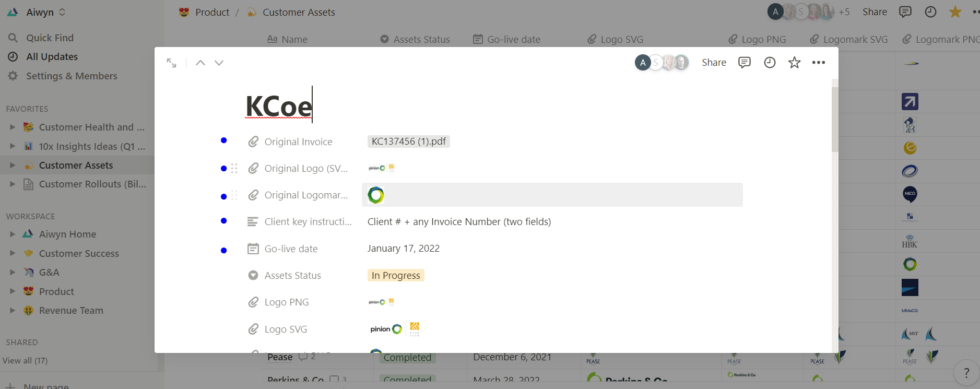
Task: Expand Customer Assets in favorites
Action: coord(13,165)
